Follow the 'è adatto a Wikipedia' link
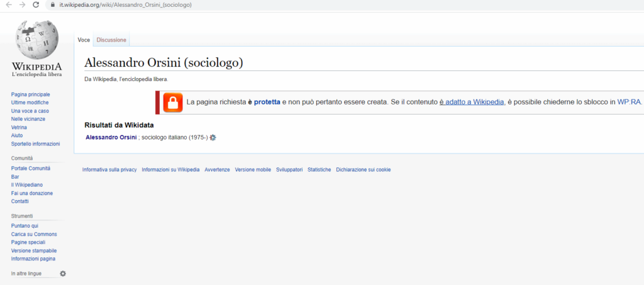Screen dimensions: 644x285 pyautogui.click(x=472, y=103)
